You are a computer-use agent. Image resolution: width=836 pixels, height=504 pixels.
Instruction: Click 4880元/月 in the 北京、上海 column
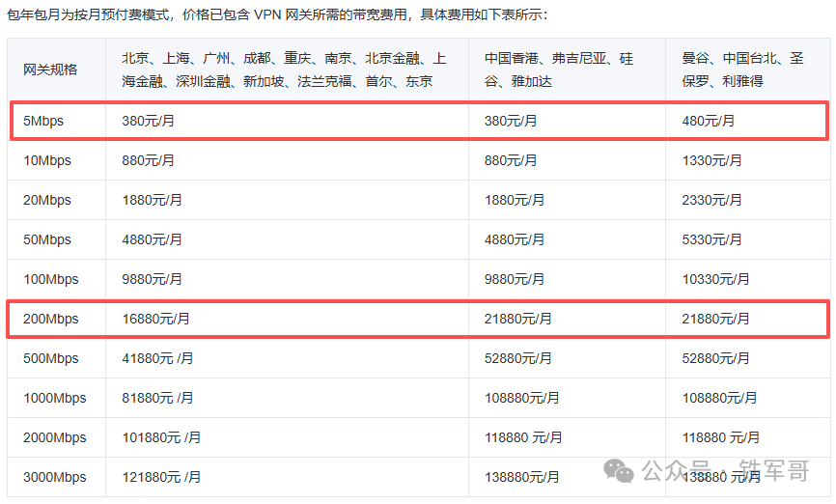tap(152, 239)
